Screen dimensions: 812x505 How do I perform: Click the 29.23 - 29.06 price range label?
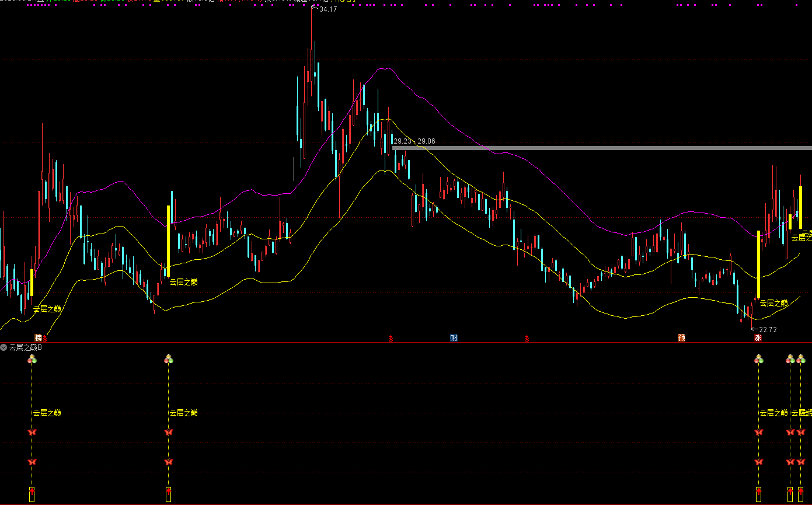tap(414, 141)
